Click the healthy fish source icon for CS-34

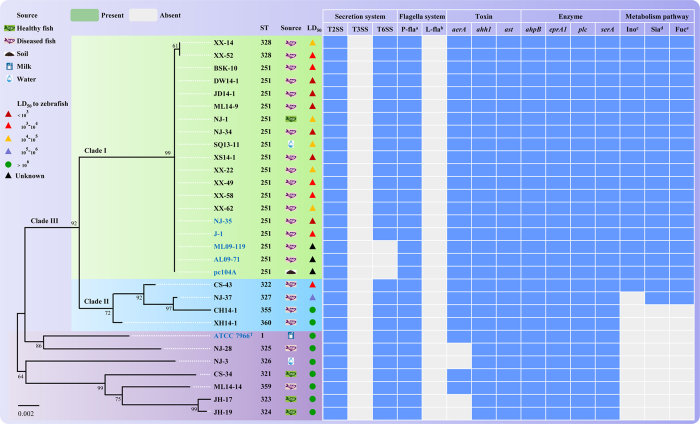click(x=291, y=374)
